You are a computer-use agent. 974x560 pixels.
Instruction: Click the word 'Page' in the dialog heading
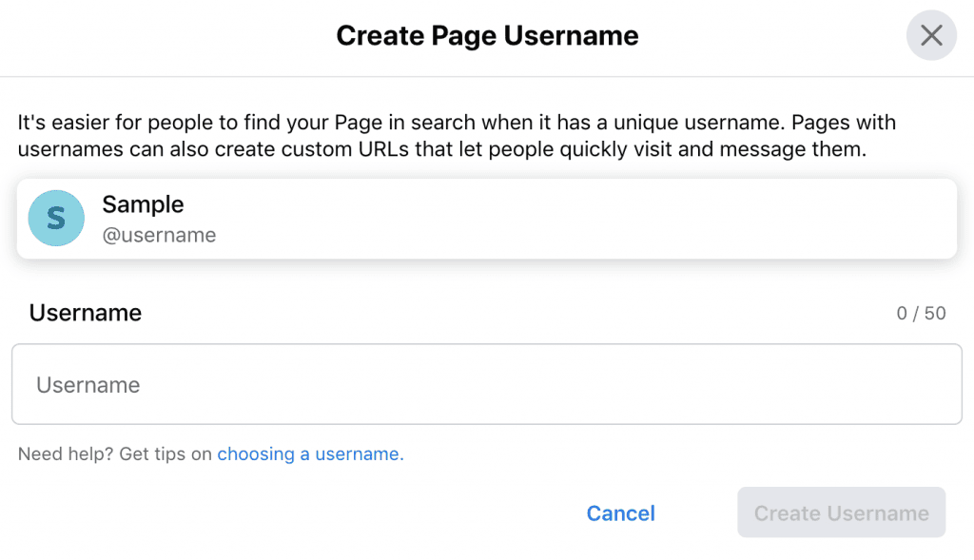click(464, 36)
